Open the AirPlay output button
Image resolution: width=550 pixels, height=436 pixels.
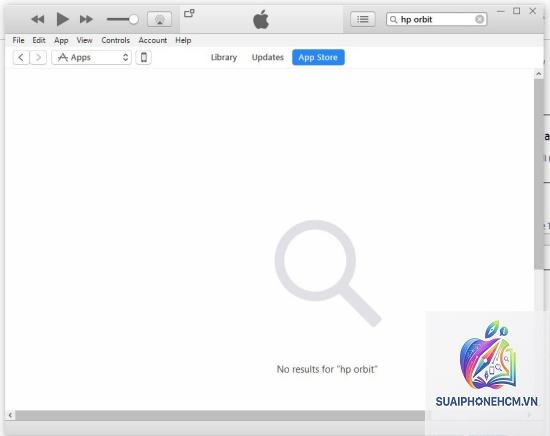(x=160, y=19)
